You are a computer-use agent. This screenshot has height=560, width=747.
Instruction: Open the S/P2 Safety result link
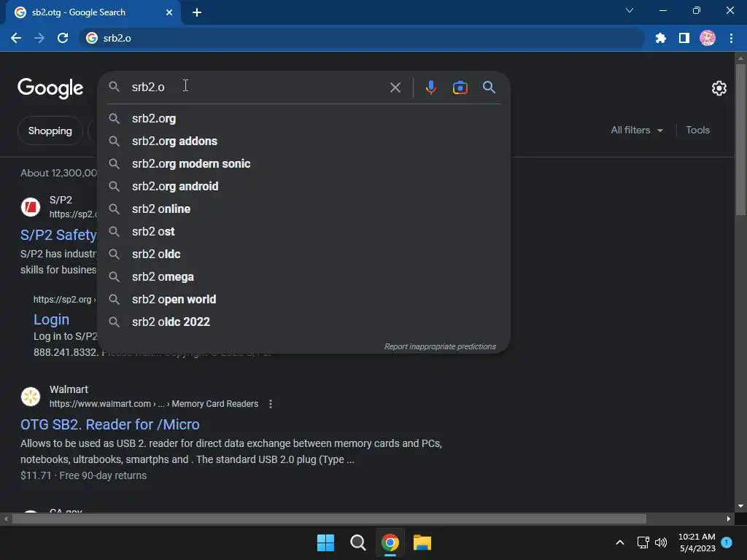(58, 235)
